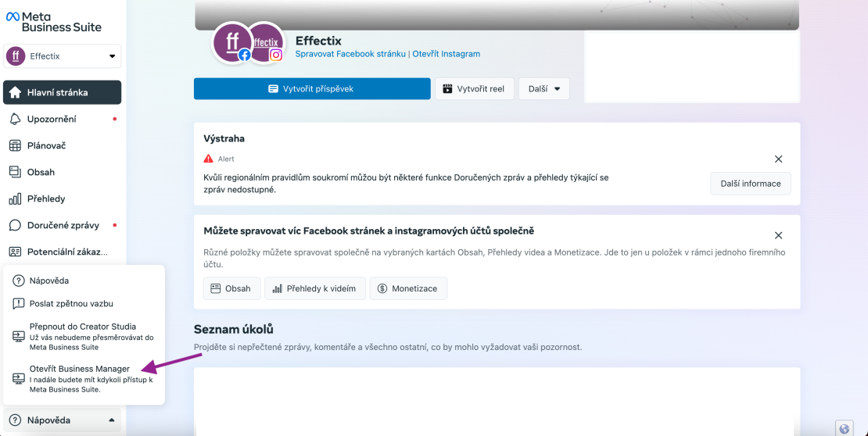
Task: Click the Effectix logo in account switcher
Action: (16, 56)
